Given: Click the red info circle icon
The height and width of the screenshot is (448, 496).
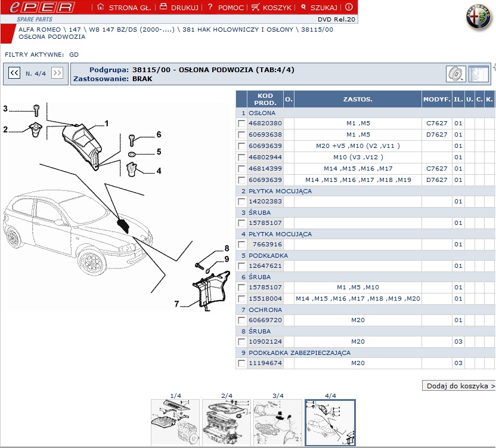Looking at the screenshot, I should click(349, 8).
